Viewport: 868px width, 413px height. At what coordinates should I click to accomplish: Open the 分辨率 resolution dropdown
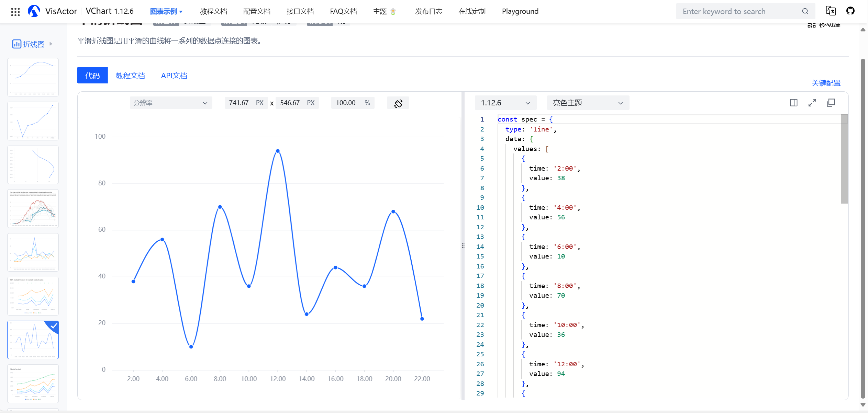pos(171,102)
